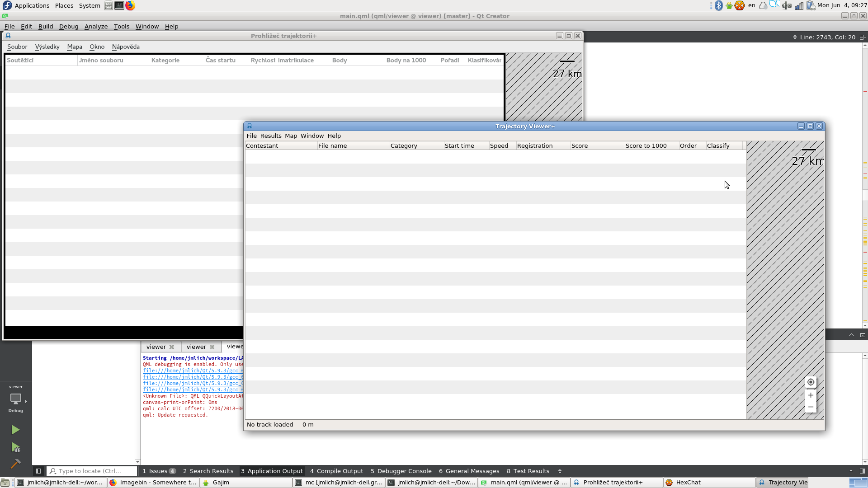Show the Debugger Console pane
868x488 pixels.
401,471
